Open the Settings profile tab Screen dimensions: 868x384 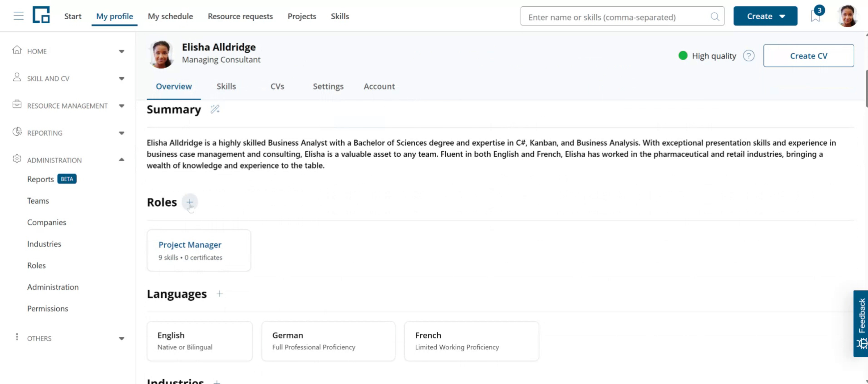pos(328,86)
